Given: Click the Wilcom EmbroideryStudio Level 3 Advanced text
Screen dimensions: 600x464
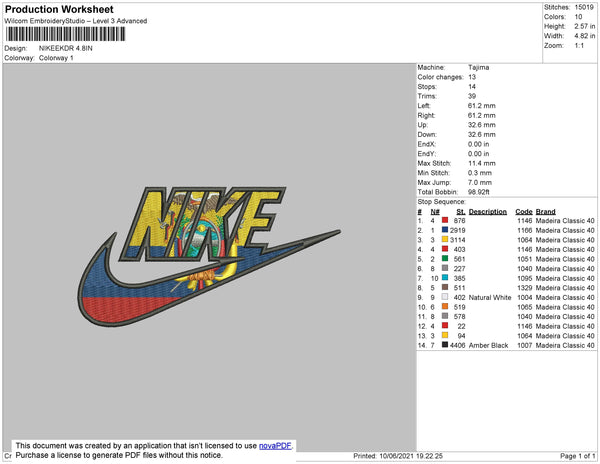Looking at the screenshot, I should (76, 21).
